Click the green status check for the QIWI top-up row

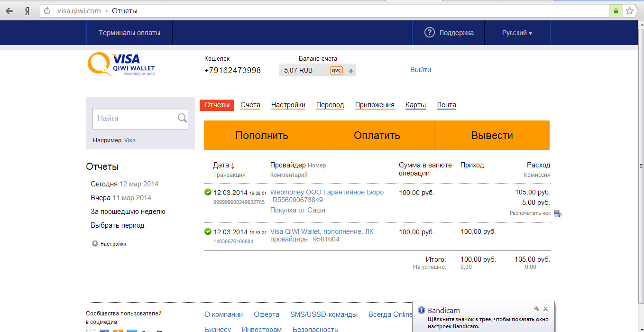[208, 231]
